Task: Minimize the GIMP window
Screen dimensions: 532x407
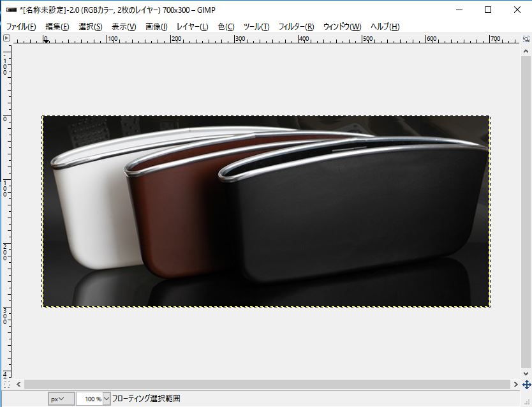Action: pyautogui.click(x=459, y=10)
